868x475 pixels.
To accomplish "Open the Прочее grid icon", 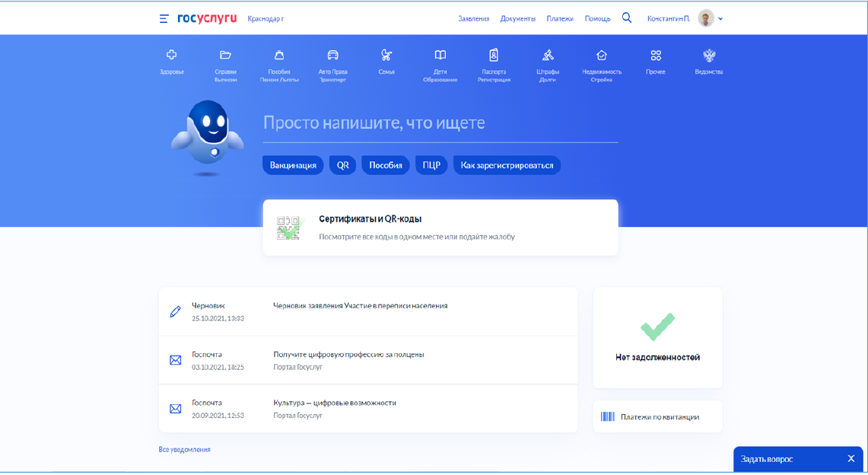I will point(656,55).
